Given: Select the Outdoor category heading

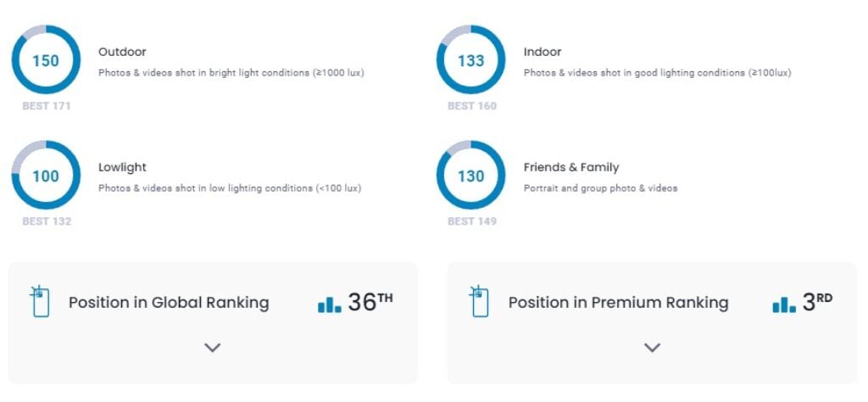Looking at the screenshot, I should (122, 52).
